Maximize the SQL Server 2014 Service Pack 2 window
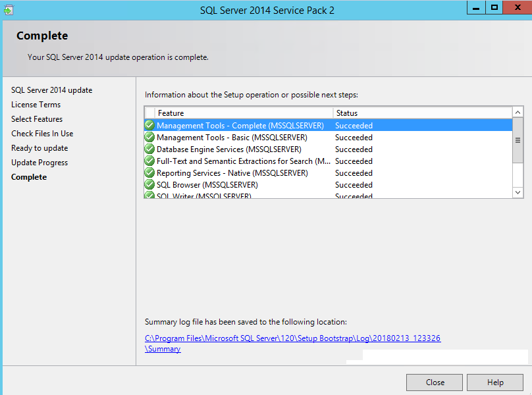532x395 pixels. [x=494, y=7]
